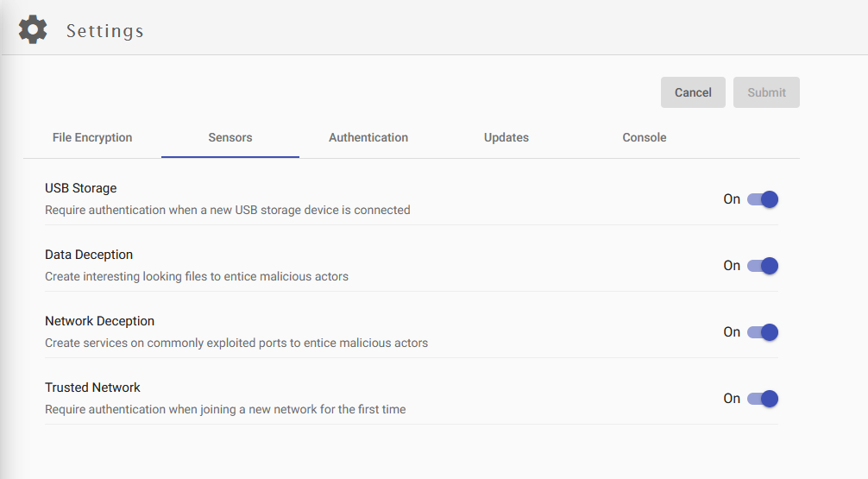Click the Settings gear icon
Screen dimensions: 868x479
click(33, 29)
